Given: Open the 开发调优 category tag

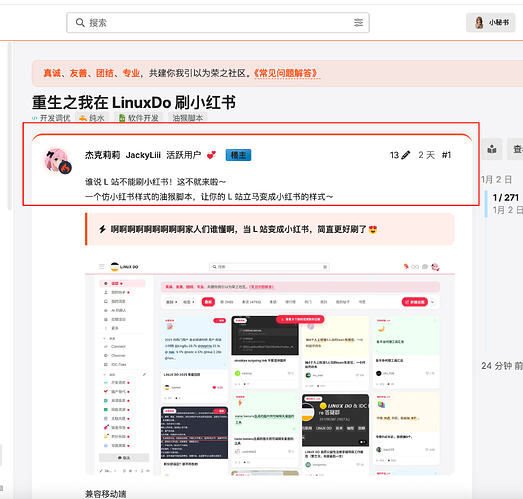Looking at the screenshot, I should pyautogui.click(x=51, y=118).
